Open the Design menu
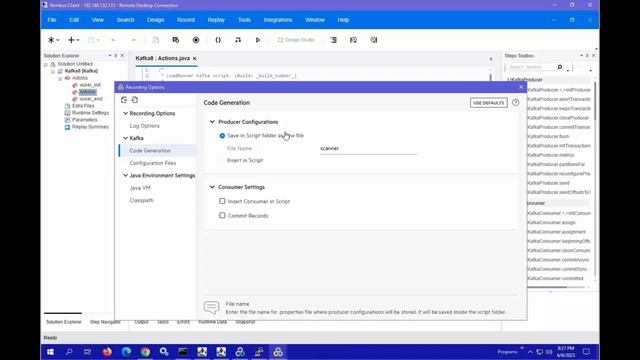 pos(156,20)
